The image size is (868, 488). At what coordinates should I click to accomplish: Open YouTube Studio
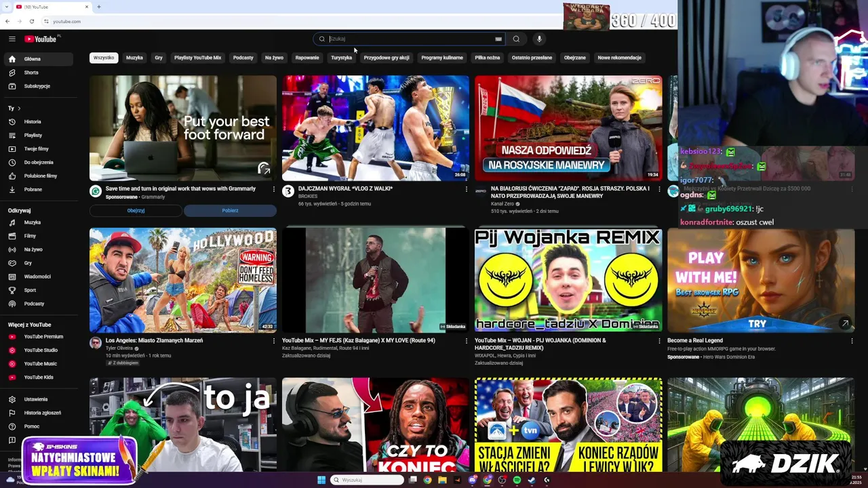pos(38,350)
